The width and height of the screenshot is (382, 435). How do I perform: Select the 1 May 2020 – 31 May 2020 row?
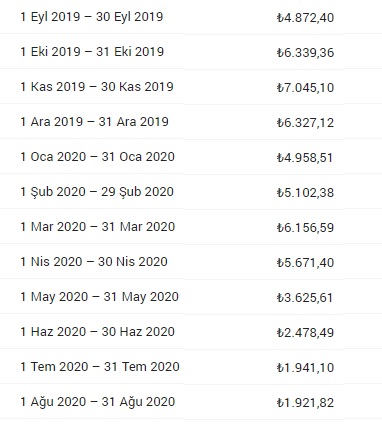tap(191, 297)
